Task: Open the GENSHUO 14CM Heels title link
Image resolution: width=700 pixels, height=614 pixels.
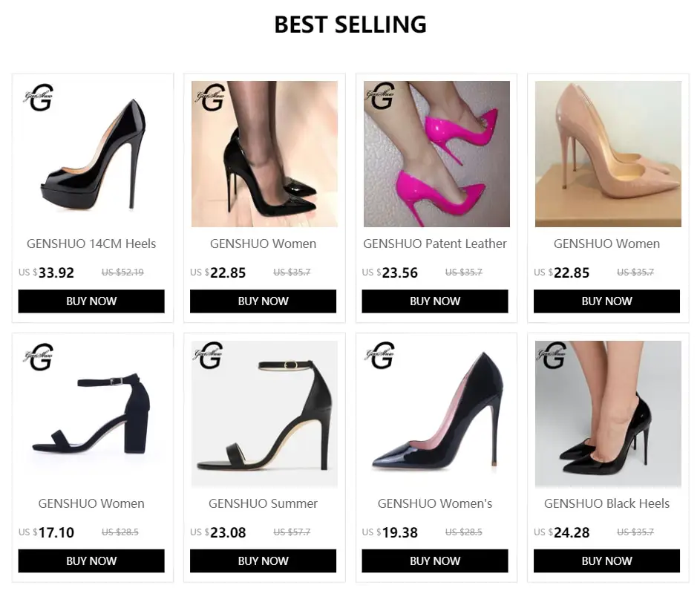Action: [x=91, y=244]
